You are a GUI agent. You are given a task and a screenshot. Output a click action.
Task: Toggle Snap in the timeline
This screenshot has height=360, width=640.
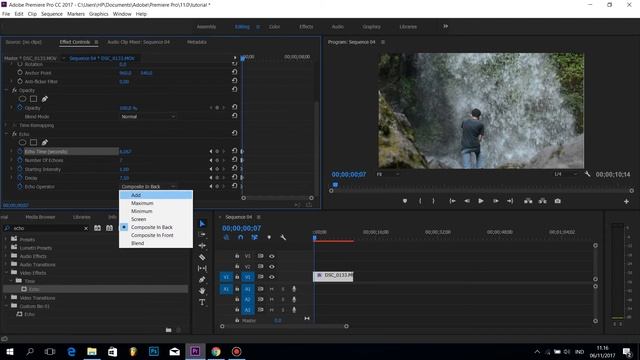(240, 237)
